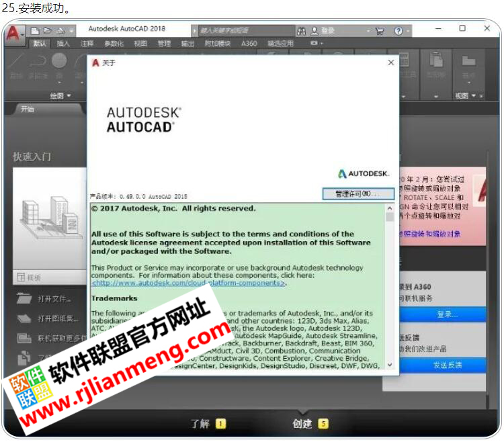Click the blue 发送反馈 button
The width and height of the screenshot is (504, 442).
tap(447, 365)
